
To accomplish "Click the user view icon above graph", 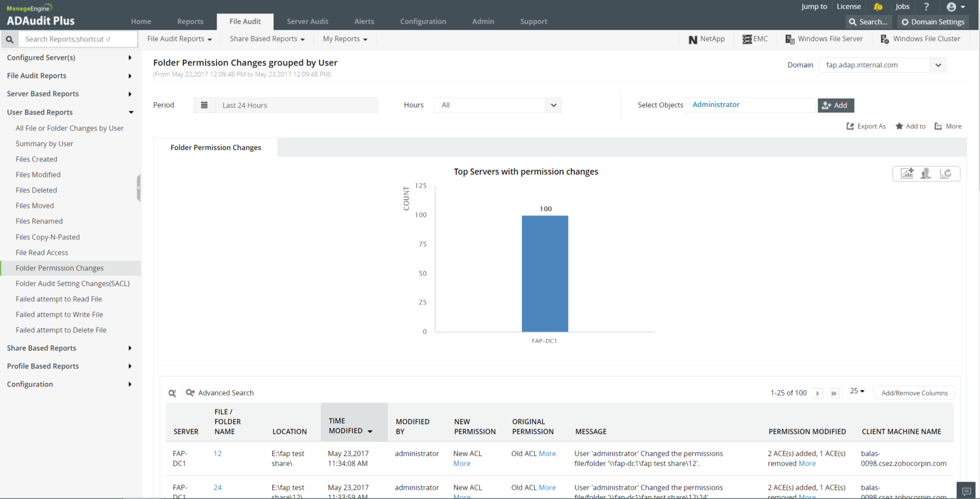I will [x=926, y=174].
